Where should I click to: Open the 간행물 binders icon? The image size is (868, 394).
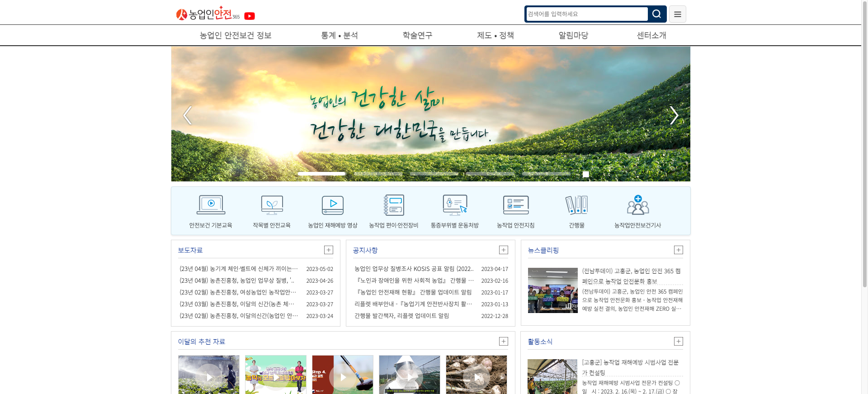point(577,205)
